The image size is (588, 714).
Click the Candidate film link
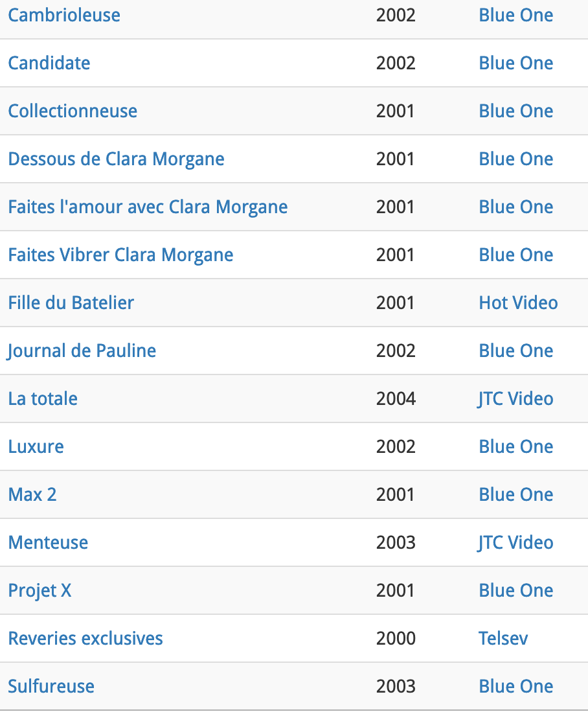point(49,63)
